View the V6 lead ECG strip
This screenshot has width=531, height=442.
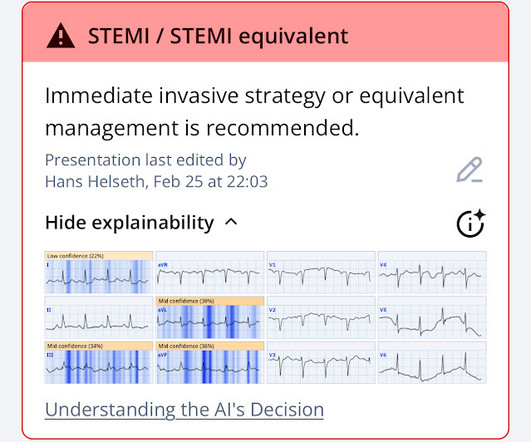pos(432,362)
